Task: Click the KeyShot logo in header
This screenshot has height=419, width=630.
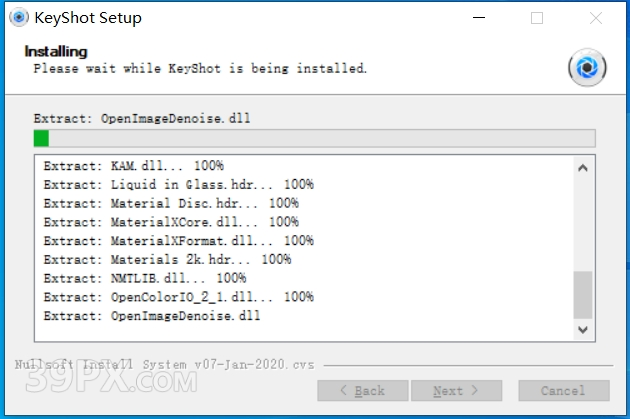Action: pyautogui.click(x=587, y=68)
